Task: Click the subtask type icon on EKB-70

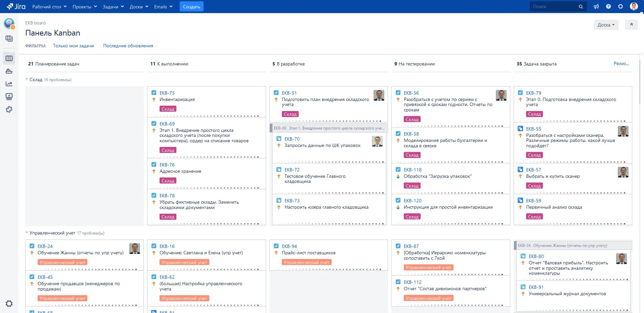Action: coord(279,139)
